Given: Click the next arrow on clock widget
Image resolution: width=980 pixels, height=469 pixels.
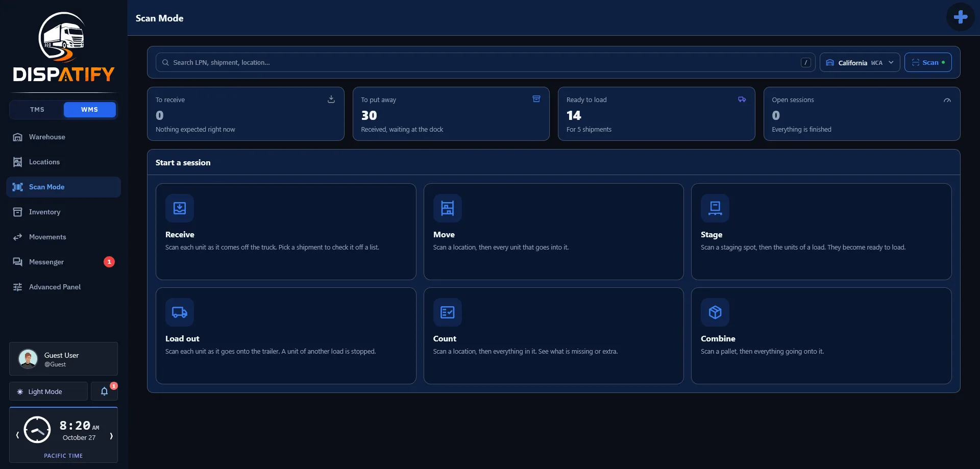Looking at the screenshot, I should [x=111, y=435].
